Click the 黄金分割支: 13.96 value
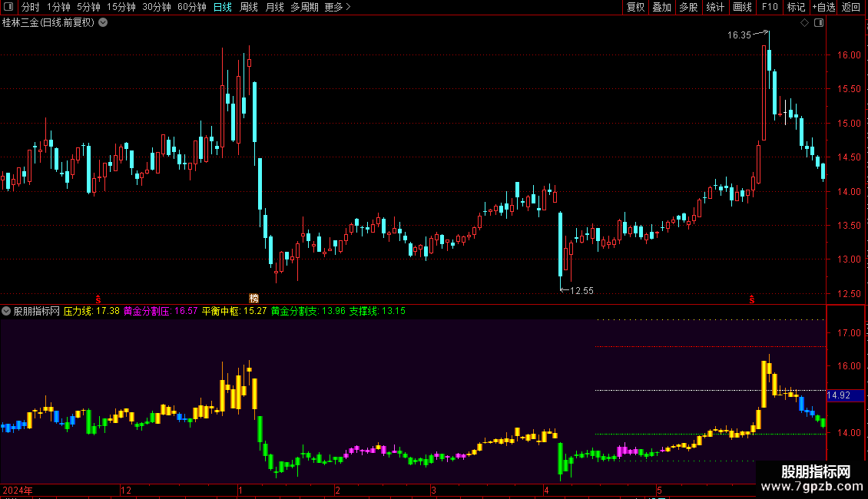868x499 pixels. coord(308,311)
